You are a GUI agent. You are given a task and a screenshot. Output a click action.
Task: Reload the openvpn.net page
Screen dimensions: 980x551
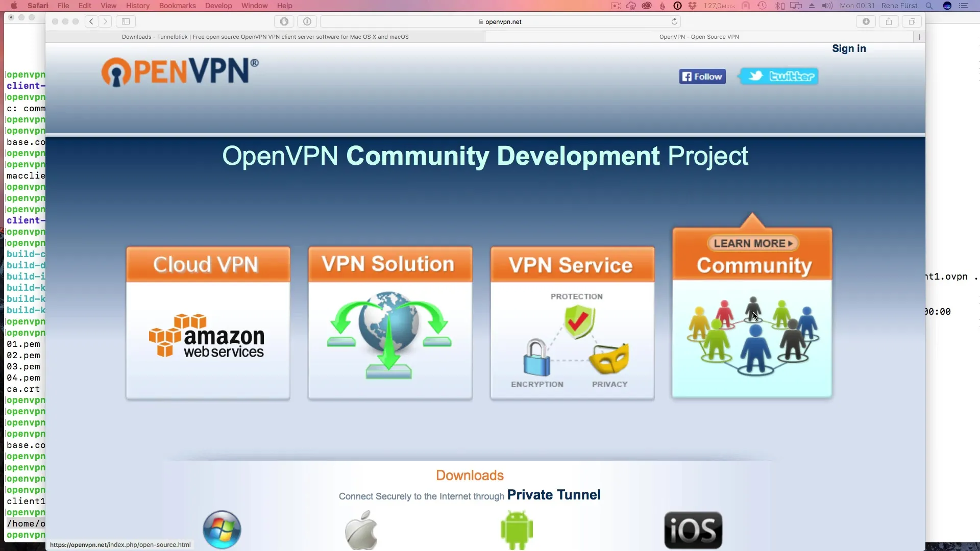click(674, 21)
